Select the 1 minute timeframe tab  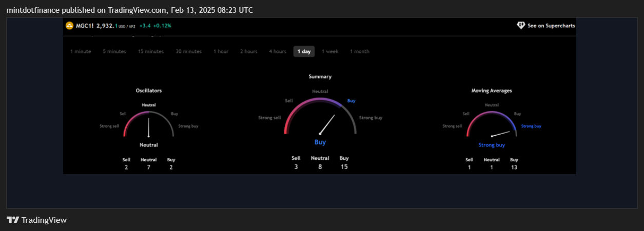click(81, 51)
